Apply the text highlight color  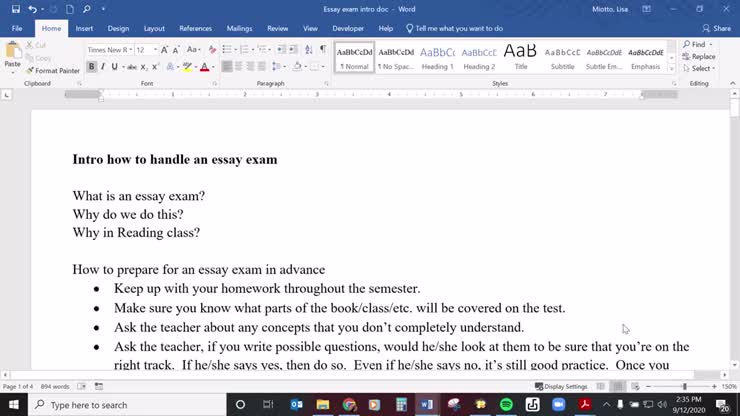point(186,67)
